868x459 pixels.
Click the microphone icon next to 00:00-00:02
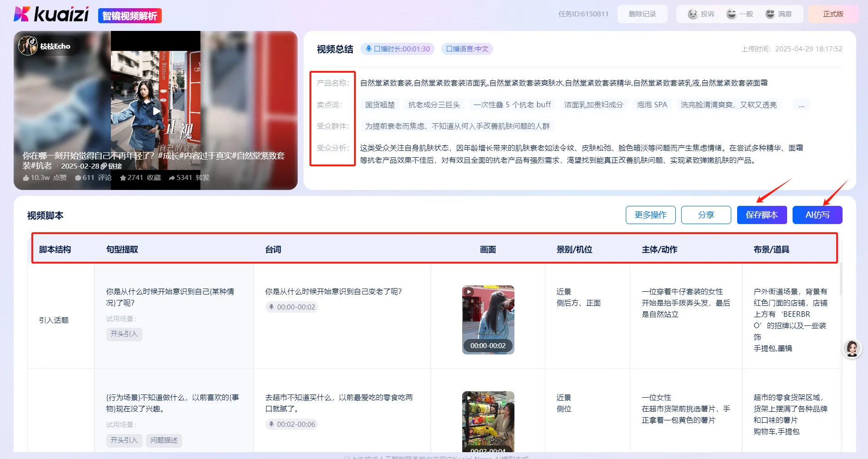coord(271,307)
